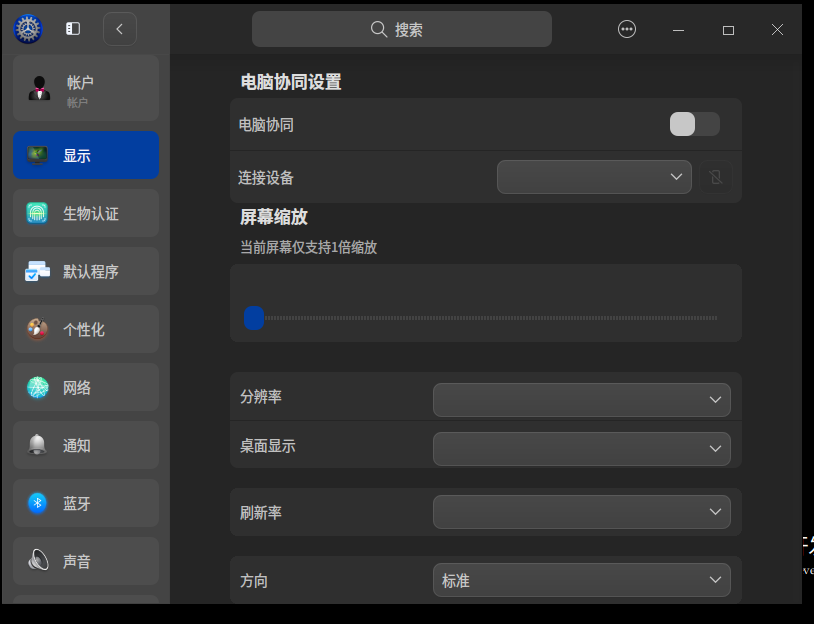814x624 pixels.
Task: Click the 搜索 search field
Action: pos(401,29)
